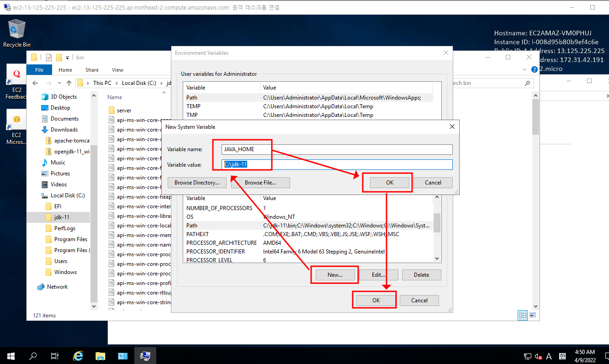This screenshot has width=609, height=364.
Task: Open the File tab in Explorer
Action: 40,70
